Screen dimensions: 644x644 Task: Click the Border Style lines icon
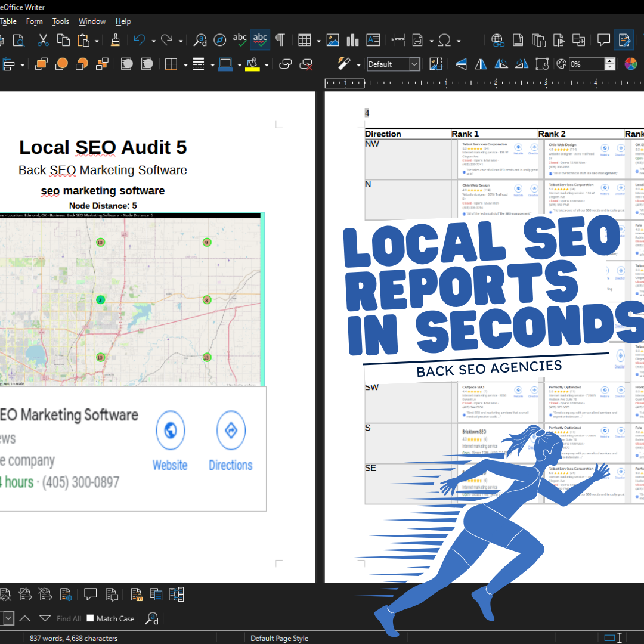click(199, 64)
